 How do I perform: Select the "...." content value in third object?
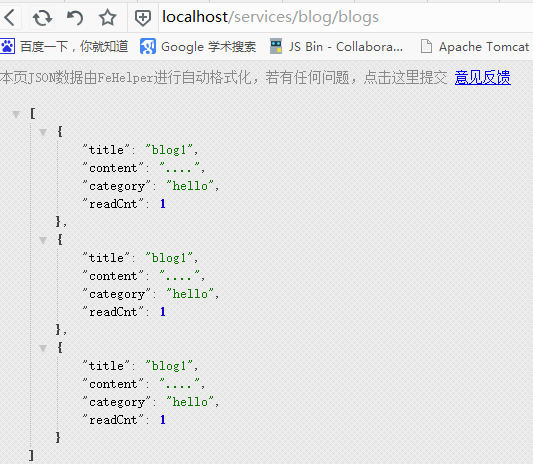(179, 384)
